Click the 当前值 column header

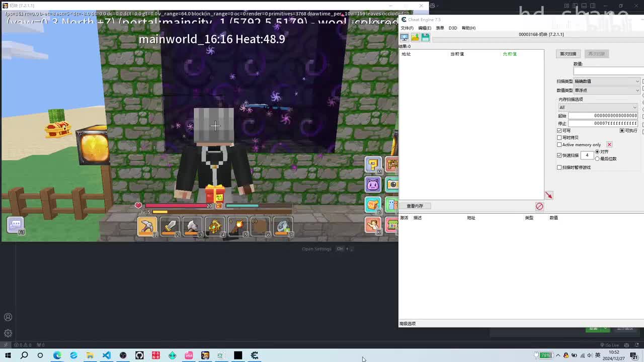[457, 54]
